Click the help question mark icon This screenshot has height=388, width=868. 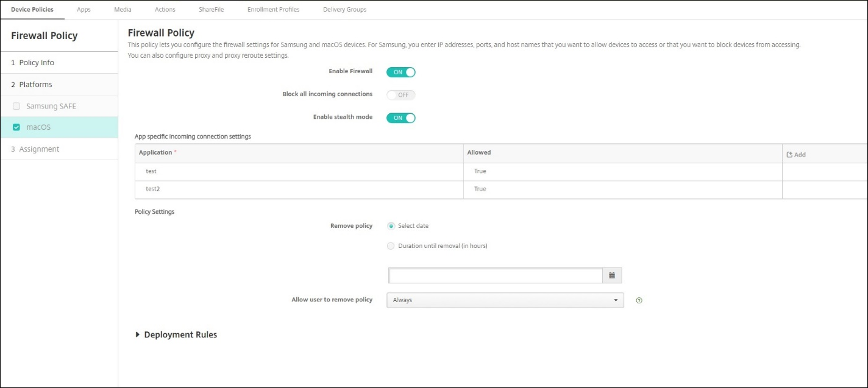pyautogui.click(x=639, y=300)
